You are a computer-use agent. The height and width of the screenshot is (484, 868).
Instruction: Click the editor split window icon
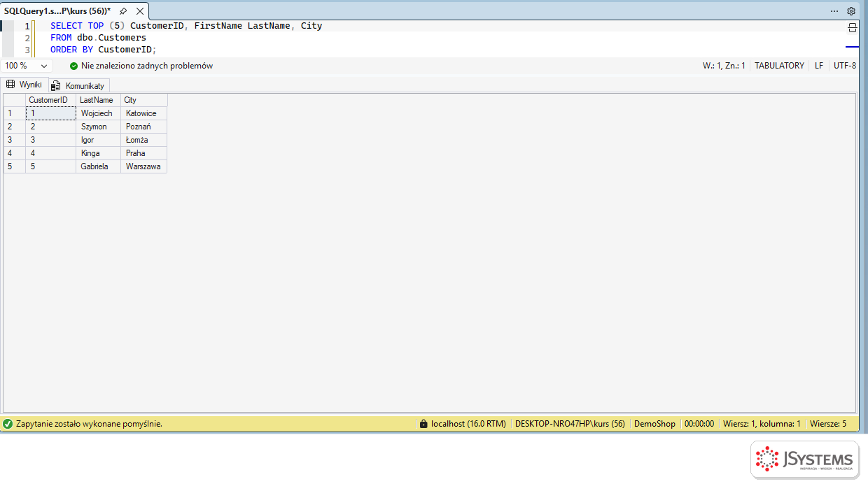click(x=852, y=28)
